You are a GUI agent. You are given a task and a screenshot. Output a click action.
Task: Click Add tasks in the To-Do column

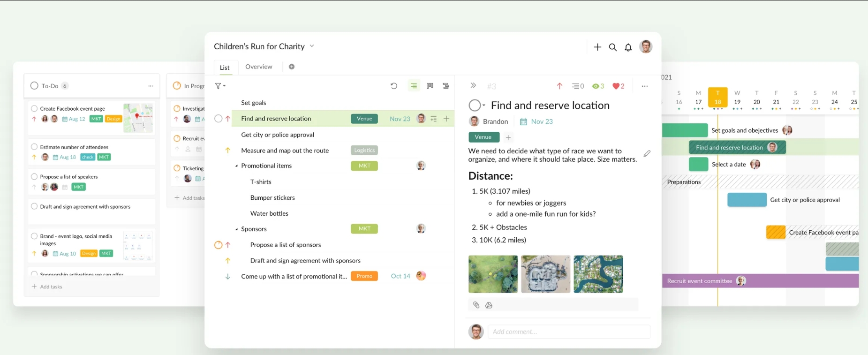tap(47, 287)
